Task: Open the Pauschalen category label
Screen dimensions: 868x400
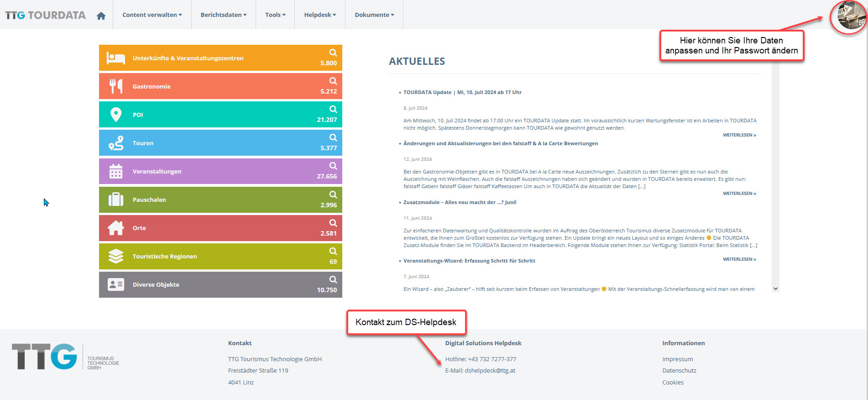Action: tap(149, 200)
